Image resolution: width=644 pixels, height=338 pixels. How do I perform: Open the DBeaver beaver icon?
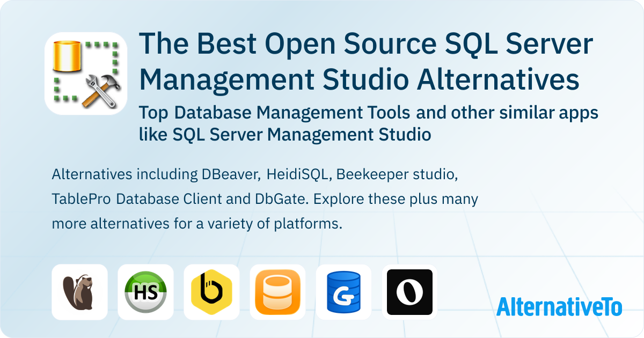tap(79, 292)
